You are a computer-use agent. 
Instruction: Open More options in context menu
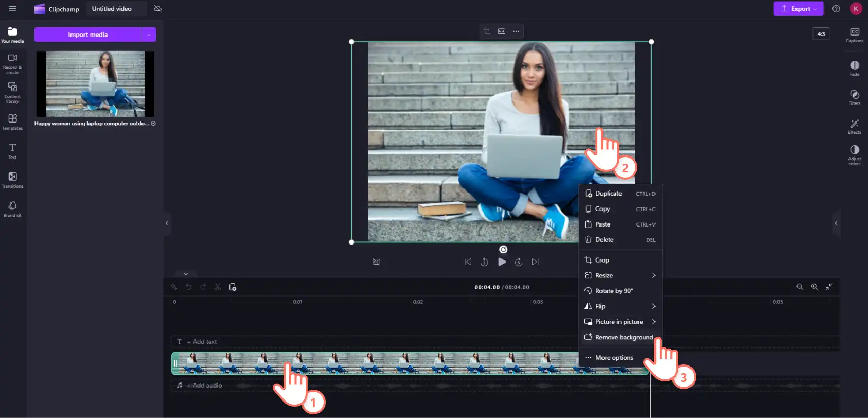pyautogui.click(x=621, y=358)
